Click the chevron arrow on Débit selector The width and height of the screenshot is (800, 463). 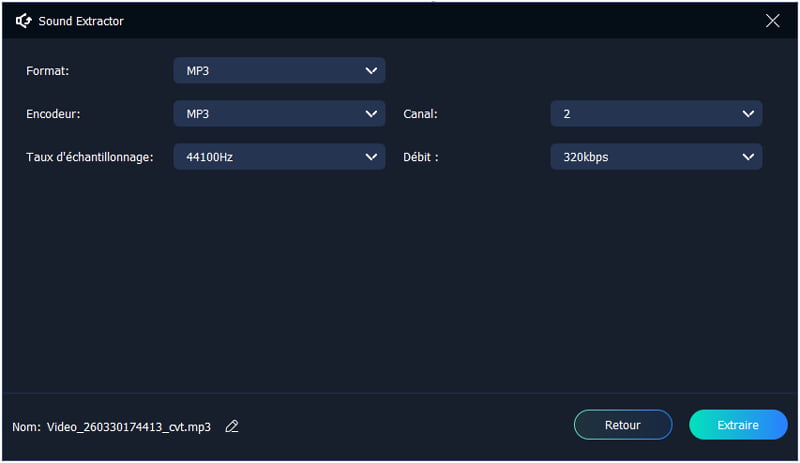748,157
